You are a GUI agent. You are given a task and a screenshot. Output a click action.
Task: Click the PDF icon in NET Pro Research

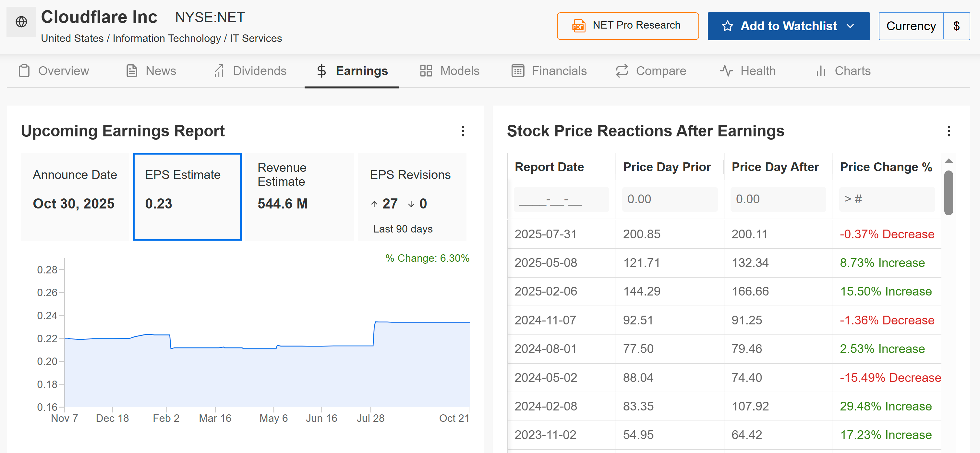pos(578,26)
